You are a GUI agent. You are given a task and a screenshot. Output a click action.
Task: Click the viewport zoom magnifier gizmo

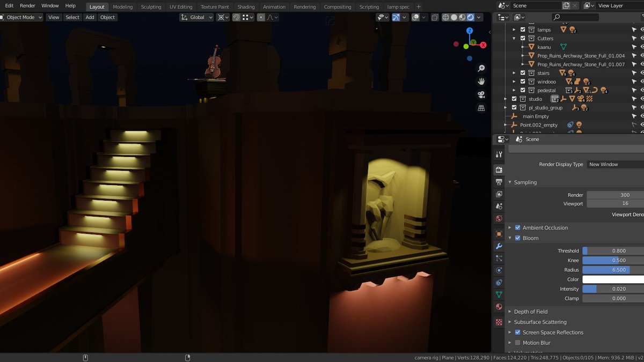[x=481, y=68]
